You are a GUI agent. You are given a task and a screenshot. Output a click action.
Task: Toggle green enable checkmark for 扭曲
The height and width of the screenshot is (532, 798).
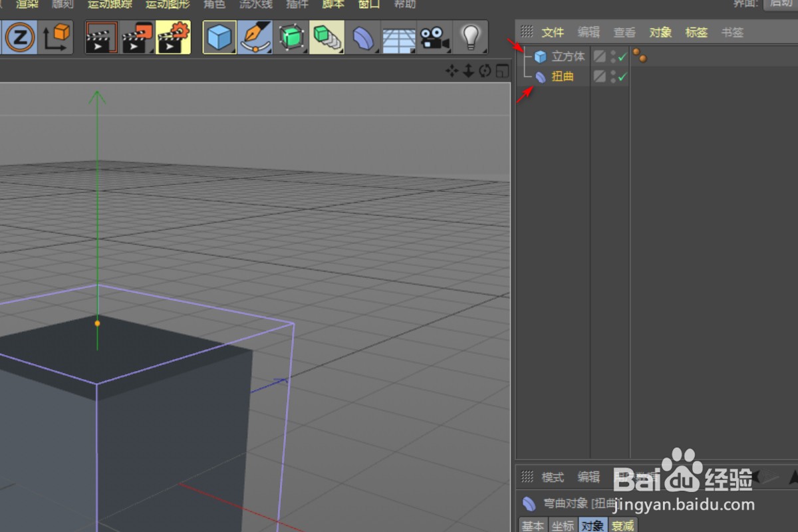[x=622, y=77]
